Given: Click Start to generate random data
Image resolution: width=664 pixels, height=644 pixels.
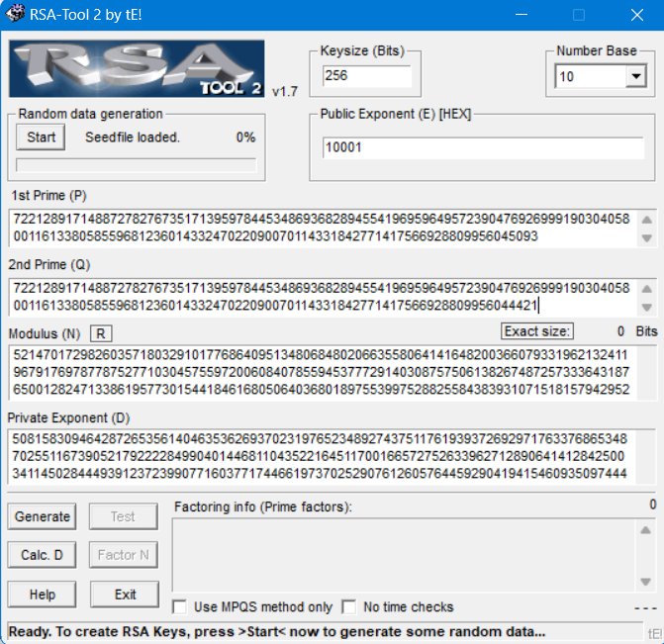Looking at the screenshot, I should [x=42, y=138].
